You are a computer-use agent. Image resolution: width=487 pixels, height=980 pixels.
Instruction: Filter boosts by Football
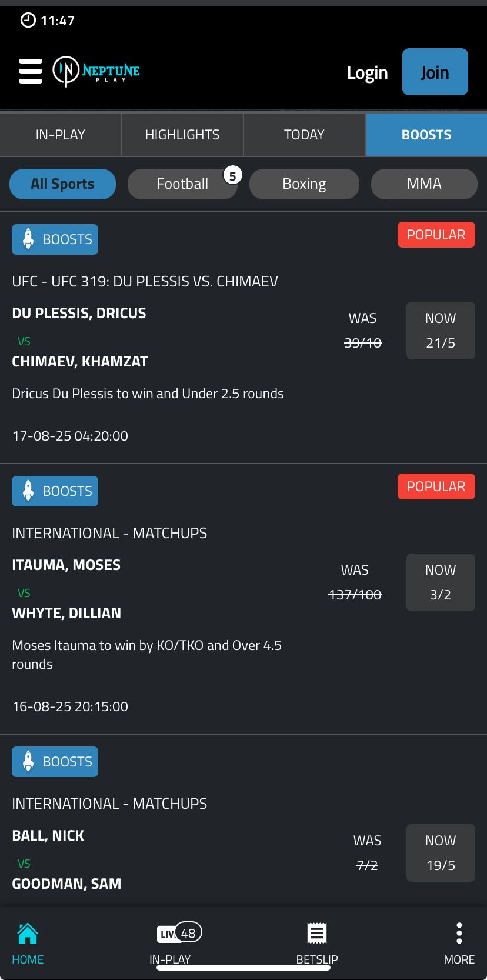[182, 184]
